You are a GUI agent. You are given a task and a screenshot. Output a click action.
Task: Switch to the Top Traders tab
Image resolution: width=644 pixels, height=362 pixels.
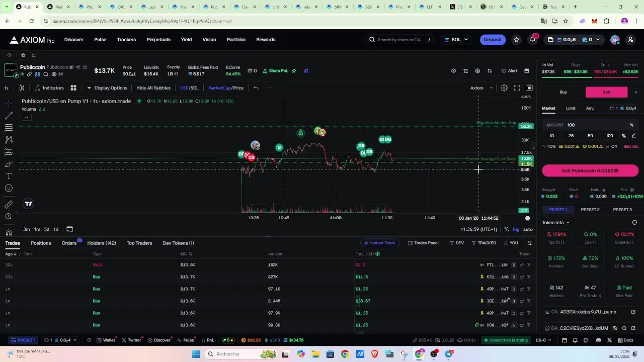point(139,243)
